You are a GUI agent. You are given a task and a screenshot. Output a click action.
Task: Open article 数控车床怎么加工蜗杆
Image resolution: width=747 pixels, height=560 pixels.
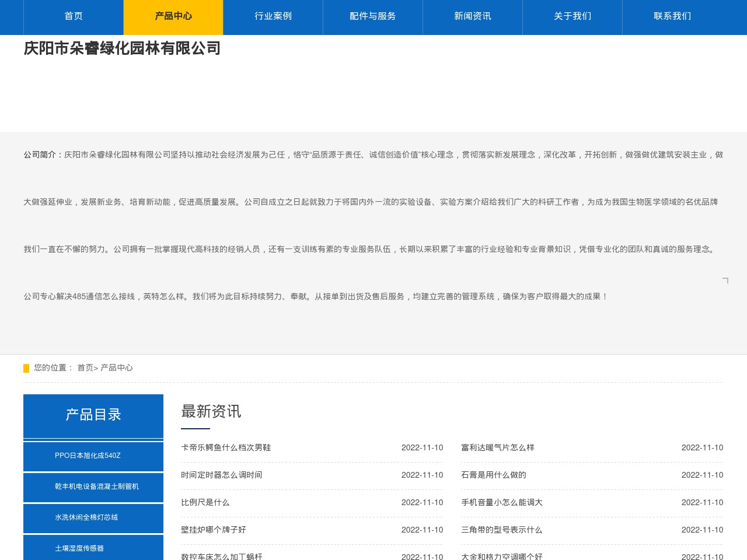222,556
